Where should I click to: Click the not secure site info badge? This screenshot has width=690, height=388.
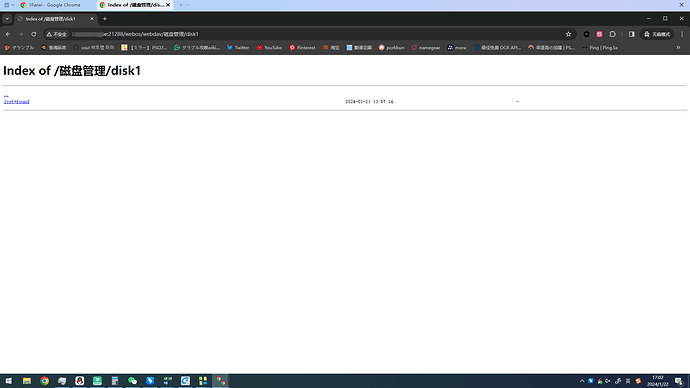pyautogui.click(x=56, y=34)
